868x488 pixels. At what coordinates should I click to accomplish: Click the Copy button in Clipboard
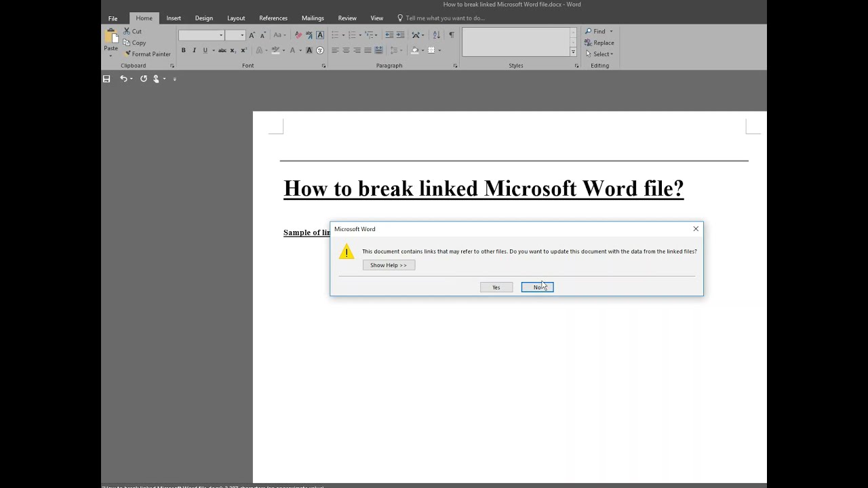pyautogui.click(x=134, y=43)
